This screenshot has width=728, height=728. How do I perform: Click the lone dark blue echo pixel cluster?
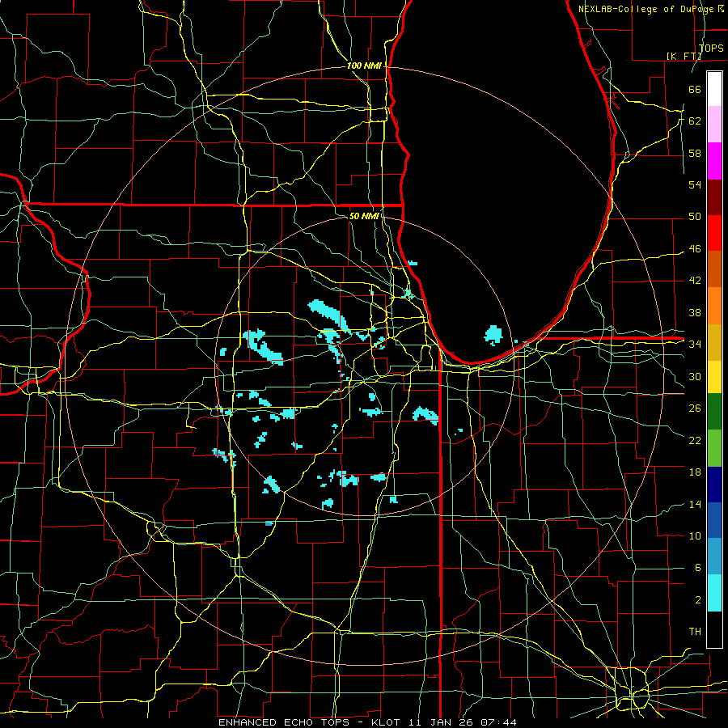tap(269, 523)
